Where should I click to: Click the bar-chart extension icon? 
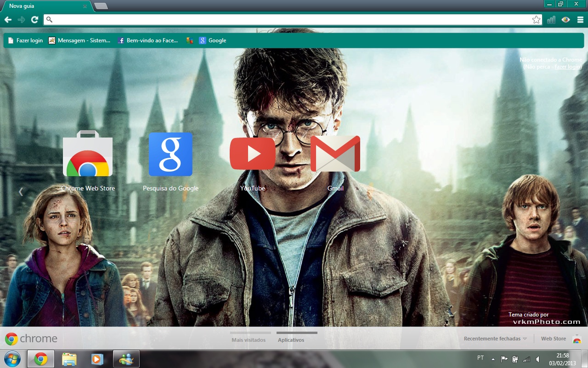[551, 20]
